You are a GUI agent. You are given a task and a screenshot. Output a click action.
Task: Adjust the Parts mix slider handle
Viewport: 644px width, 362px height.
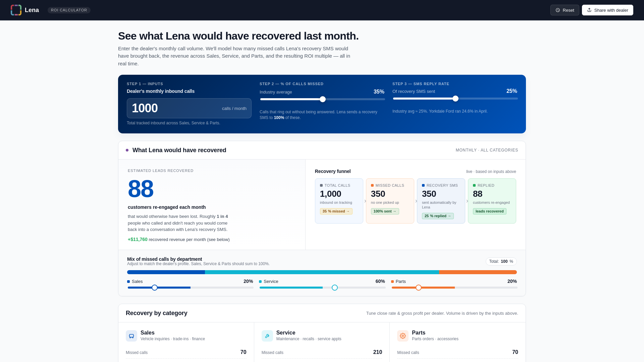(419, 288)
